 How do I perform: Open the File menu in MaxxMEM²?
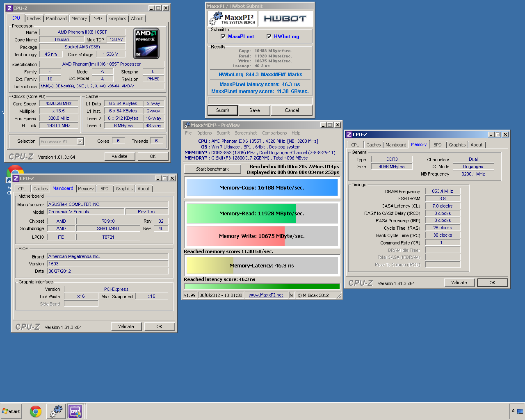pyautogui.click(x=188, y=133)
